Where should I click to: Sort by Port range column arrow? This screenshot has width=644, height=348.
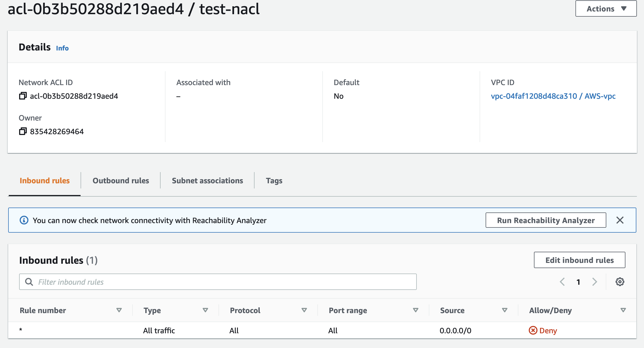(x=415, y=310)
